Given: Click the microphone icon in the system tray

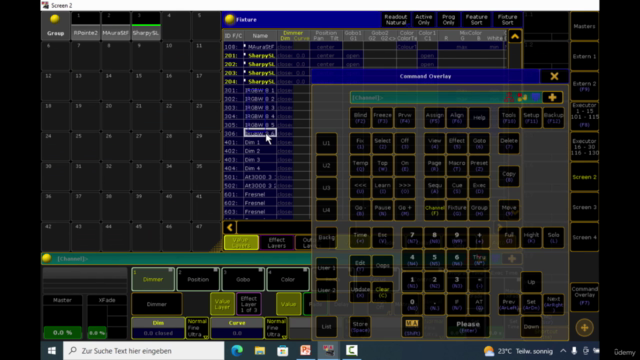Looking at the screenshot, I should (574, 351).
